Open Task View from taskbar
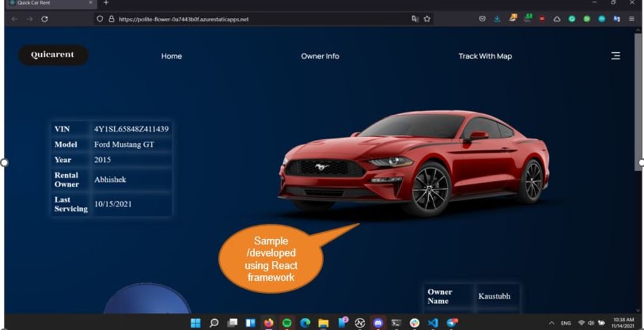644x330 pixels. click(232, 323)
